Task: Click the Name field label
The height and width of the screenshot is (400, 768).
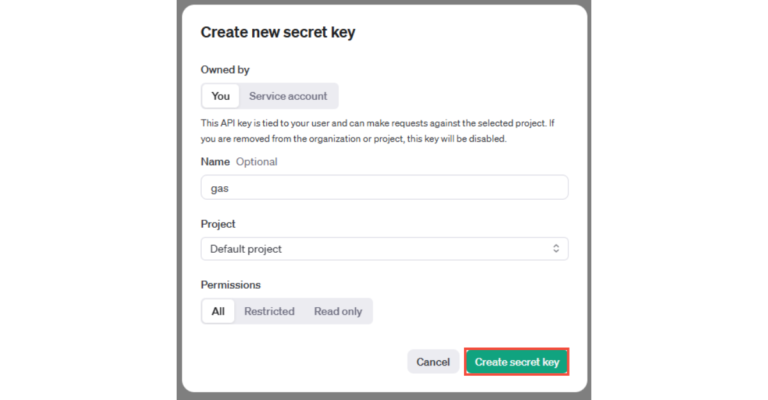Action: (215, 161)
